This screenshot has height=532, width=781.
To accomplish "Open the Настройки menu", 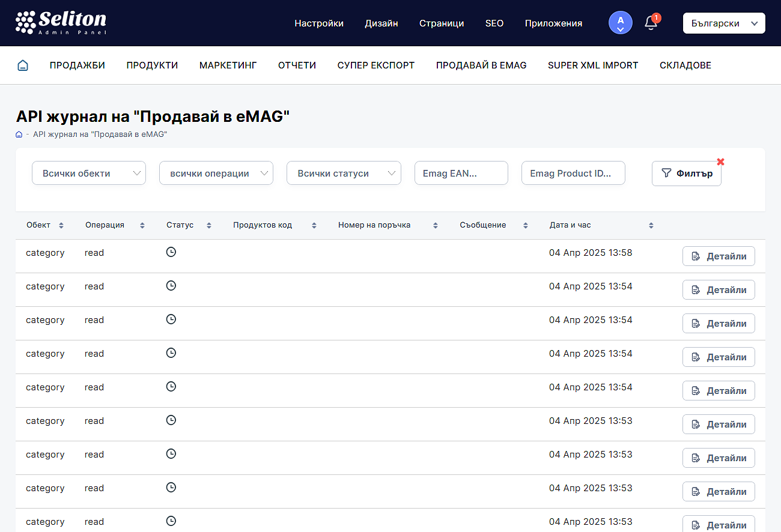I will (x=318, y=23).
